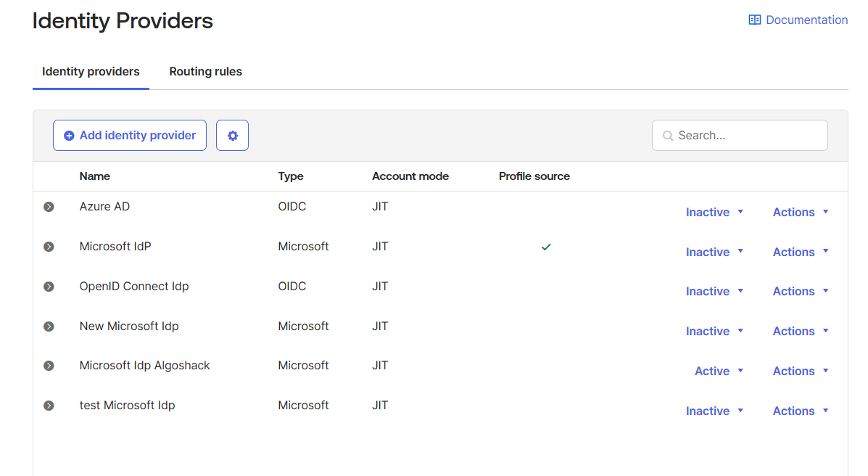Open Inactive status dropdown for New Microsoft Idp
Screen dimensions: 868x476
[x=714, y=331]
